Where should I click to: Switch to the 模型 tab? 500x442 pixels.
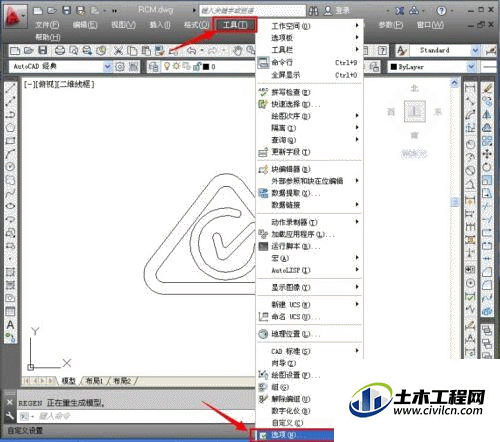69,380
